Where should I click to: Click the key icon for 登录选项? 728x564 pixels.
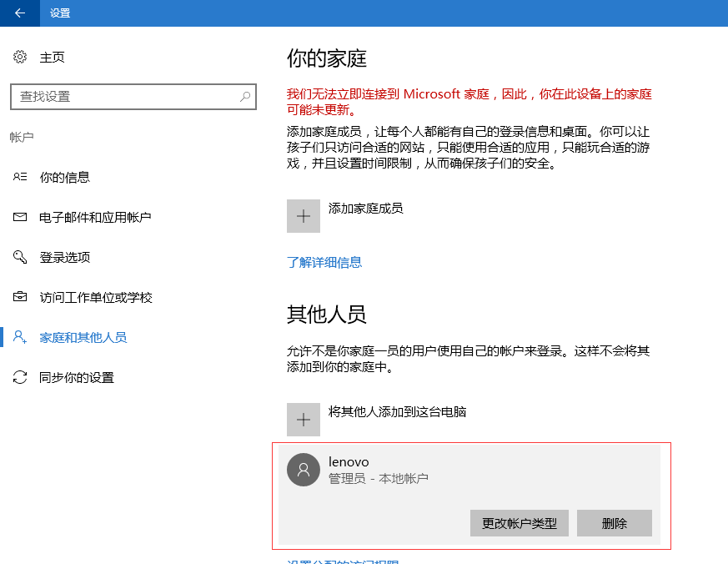point(21,257)
